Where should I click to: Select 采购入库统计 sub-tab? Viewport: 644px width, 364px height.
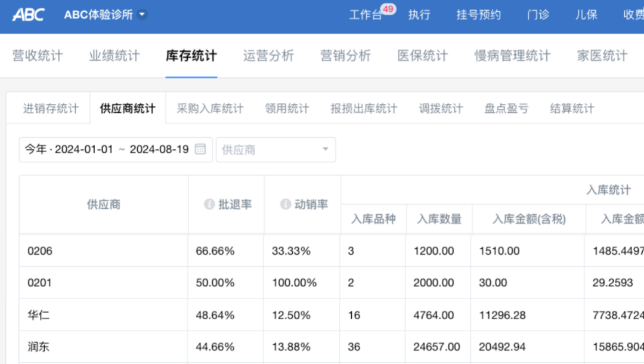210,109
